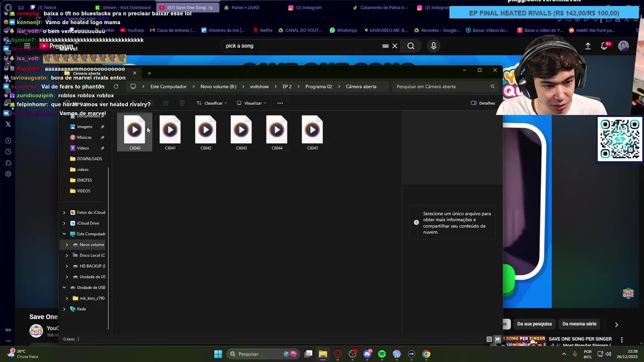Switch Explorer to large thumbnails view icon

(498, 339)
